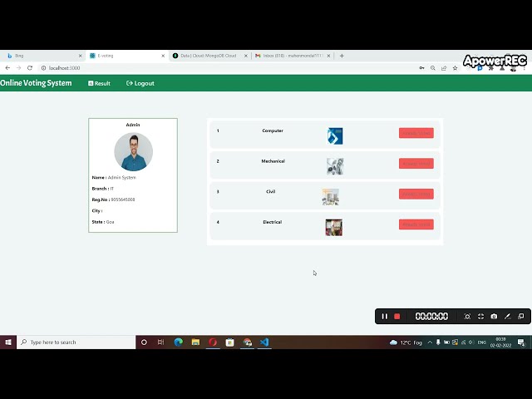Switch to the E-voting browser tab

click(126, 56)
